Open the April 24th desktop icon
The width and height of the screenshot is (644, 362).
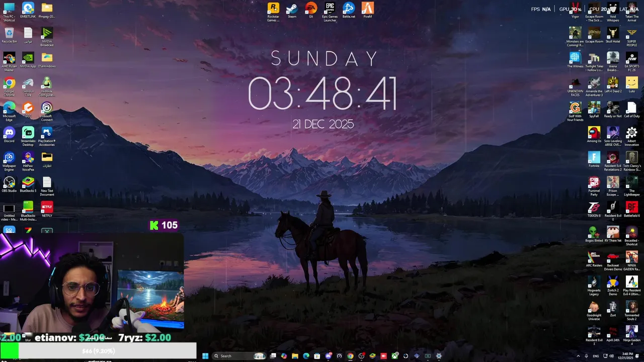pos(613,334)
